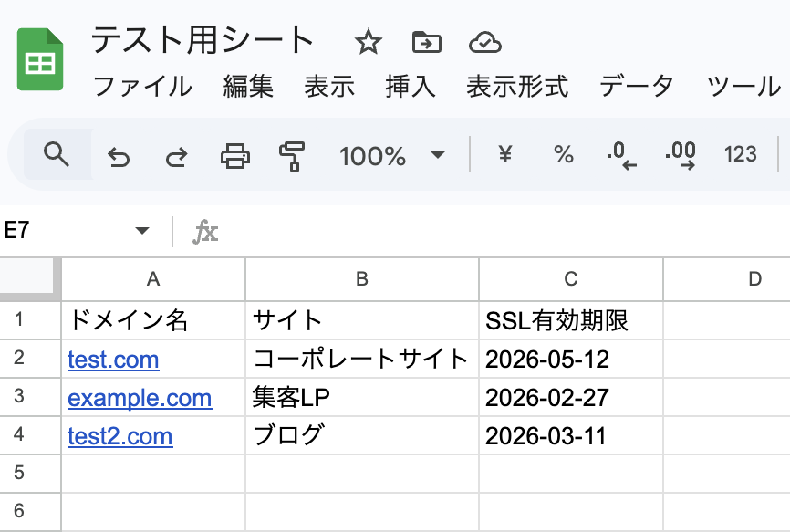Click the redo arrow icon
790x532 pixels.
(x=175, y=157)
